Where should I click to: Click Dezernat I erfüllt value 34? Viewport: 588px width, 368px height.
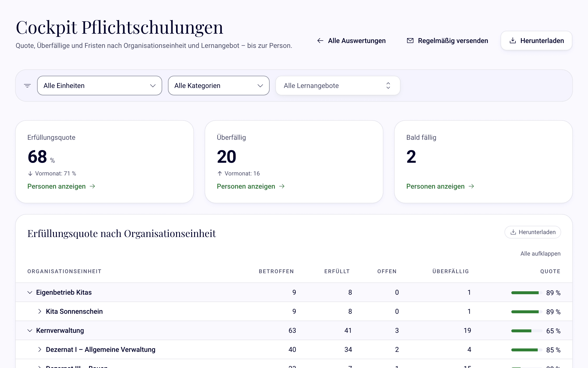click(x=348, y=350)
